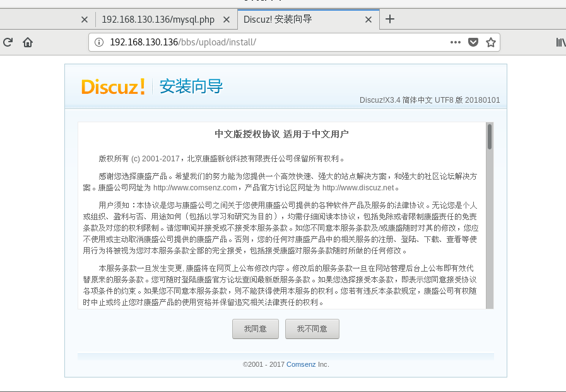Close the 192.168.130.136/mysql.php tab
Image resolution: width=566 pixels, height=392 pixels.
tap(227, 20)
